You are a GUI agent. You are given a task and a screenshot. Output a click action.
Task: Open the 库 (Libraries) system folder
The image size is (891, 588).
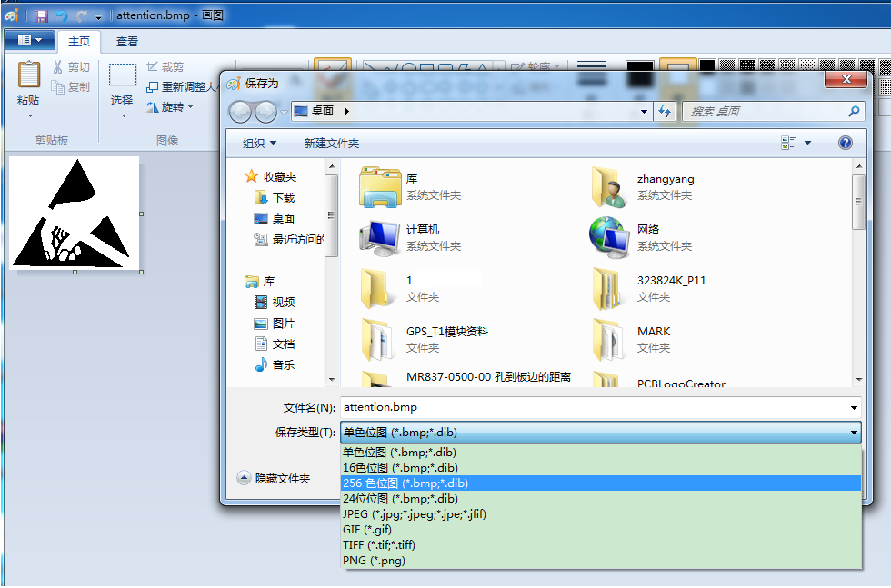pyautogui.click(x=380, y=186)
